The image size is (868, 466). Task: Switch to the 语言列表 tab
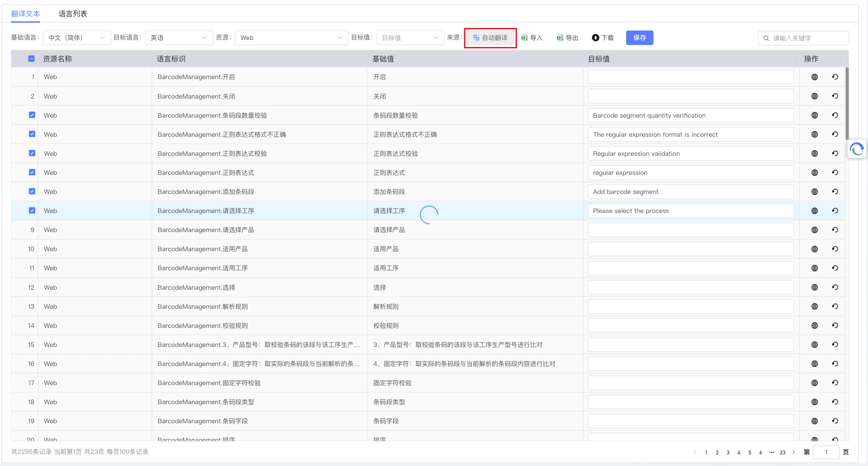coord(73,14)
